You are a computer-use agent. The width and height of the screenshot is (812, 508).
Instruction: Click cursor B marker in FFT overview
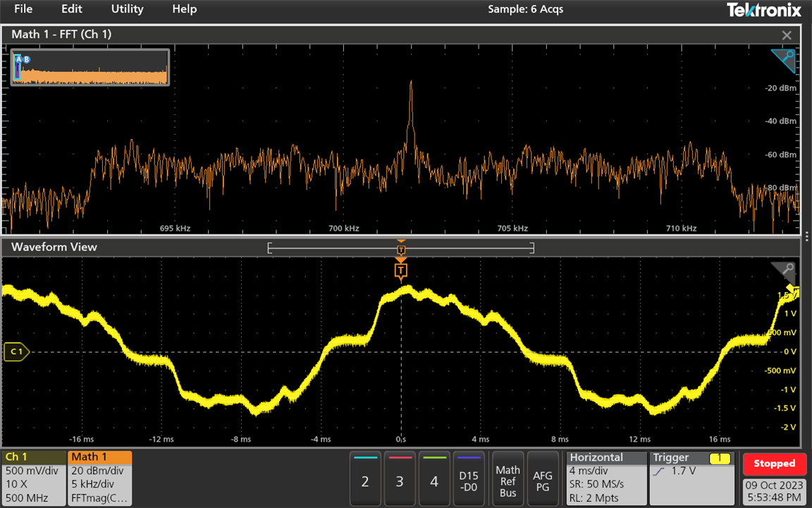click(x=26, y=59)
